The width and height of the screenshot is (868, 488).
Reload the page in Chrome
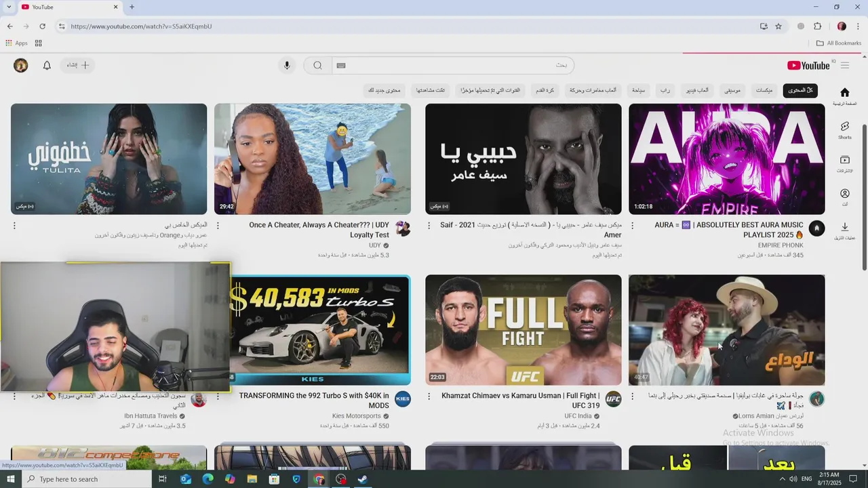(x=42, y=26)
